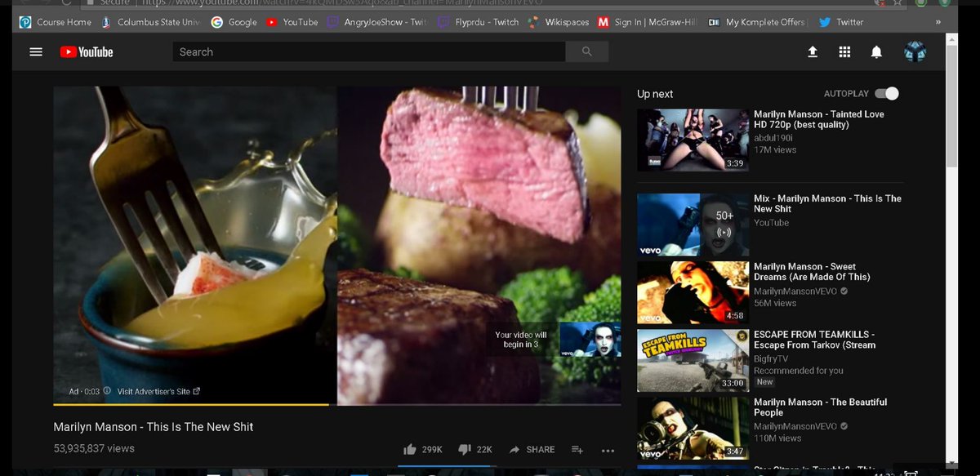Click the ad progress bar
The image size is (980, 476).
pos(337,404)
